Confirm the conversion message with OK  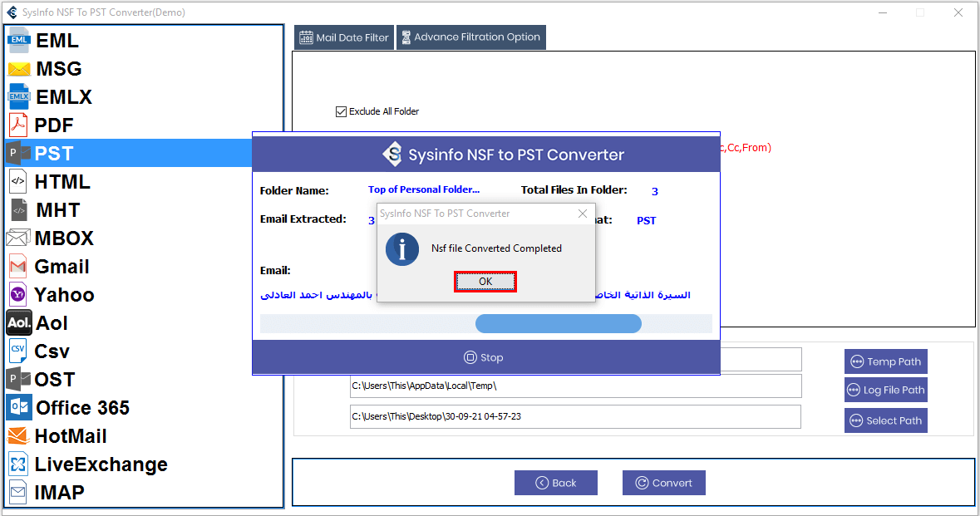pyautogui.click(x=485, y=282)
